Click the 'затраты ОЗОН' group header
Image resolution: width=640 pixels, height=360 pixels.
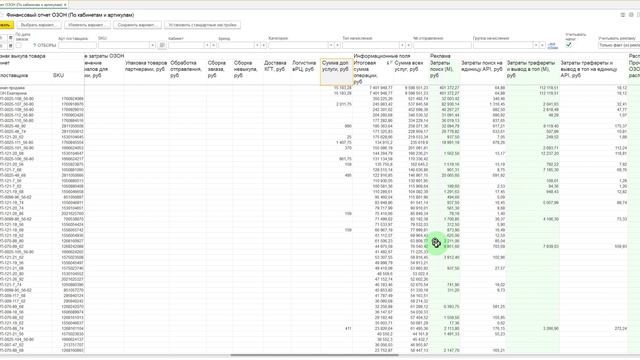click(x=104, y=56)
